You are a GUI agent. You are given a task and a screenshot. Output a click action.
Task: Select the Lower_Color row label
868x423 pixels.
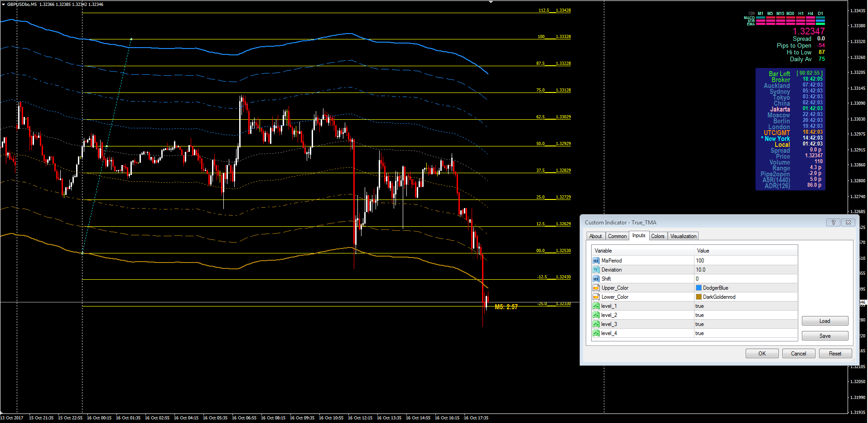pyautogui.click(x=615, y=297)
